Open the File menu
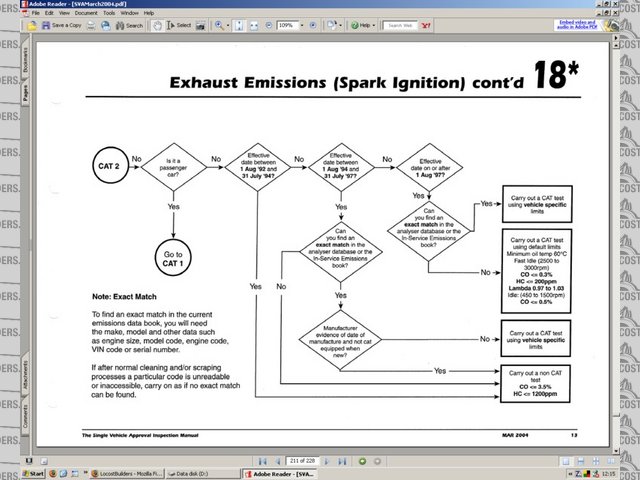Viewport: 640px width, 480px height. [35, 13]
